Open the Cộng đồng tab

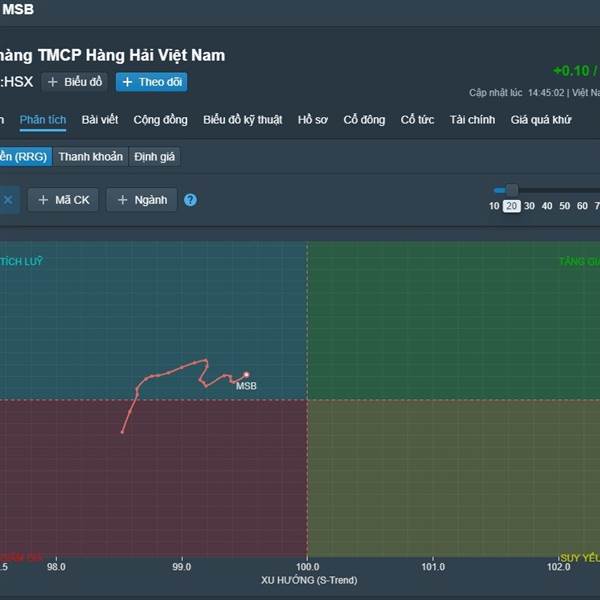(160, 120)
